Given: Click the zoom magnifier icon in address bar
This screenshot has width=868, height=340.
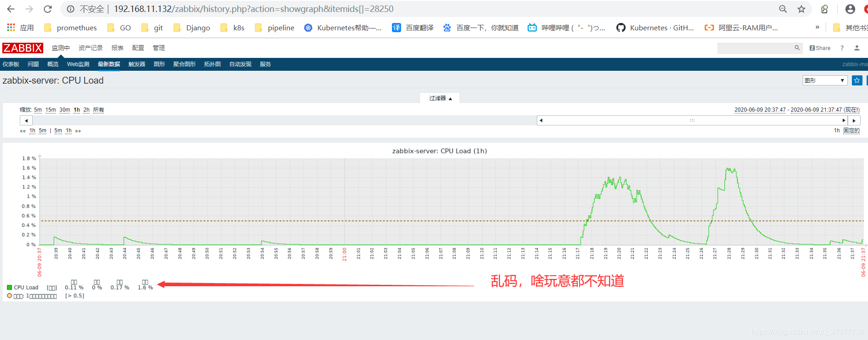Looking at the screenshot, I should coord(783,9).
